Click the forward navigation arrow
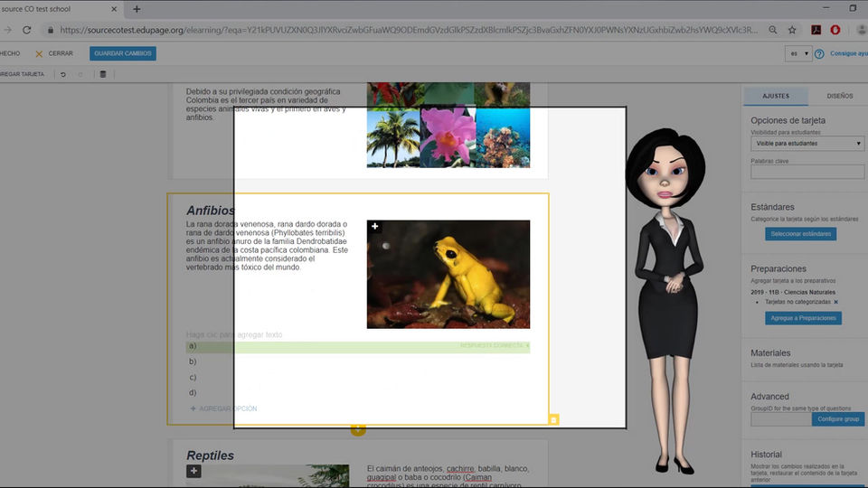The height and width of the screenshot is (488, 868). pos(8,30)
